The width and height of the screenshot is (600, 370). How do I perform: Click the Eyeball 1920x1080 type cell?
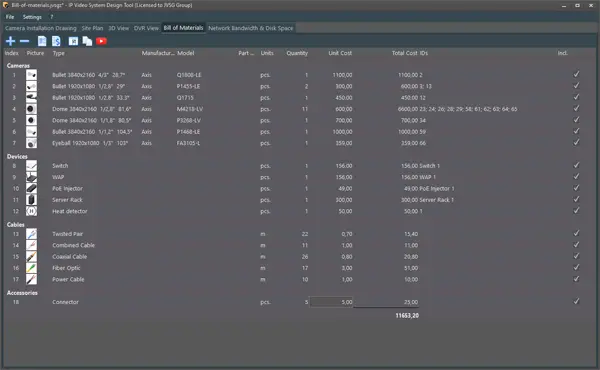90,143
